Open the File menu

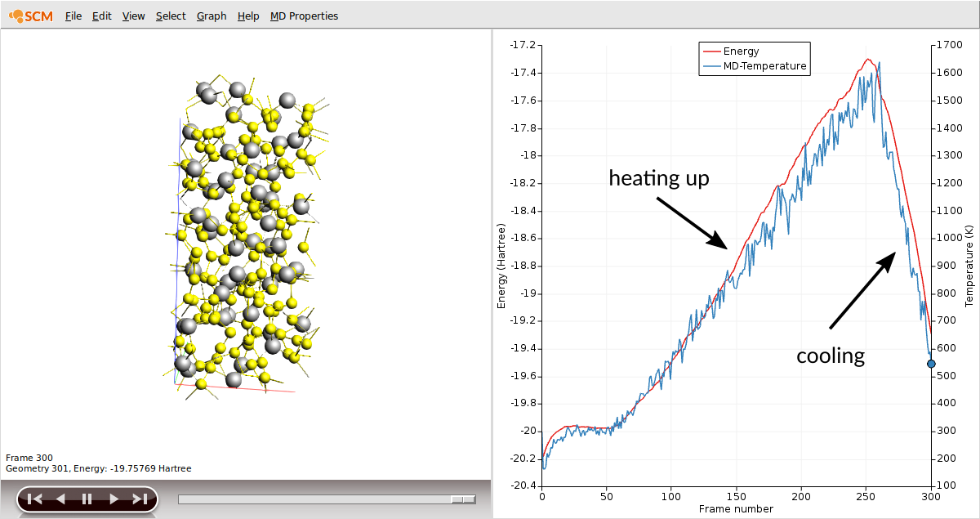point(73,16)
